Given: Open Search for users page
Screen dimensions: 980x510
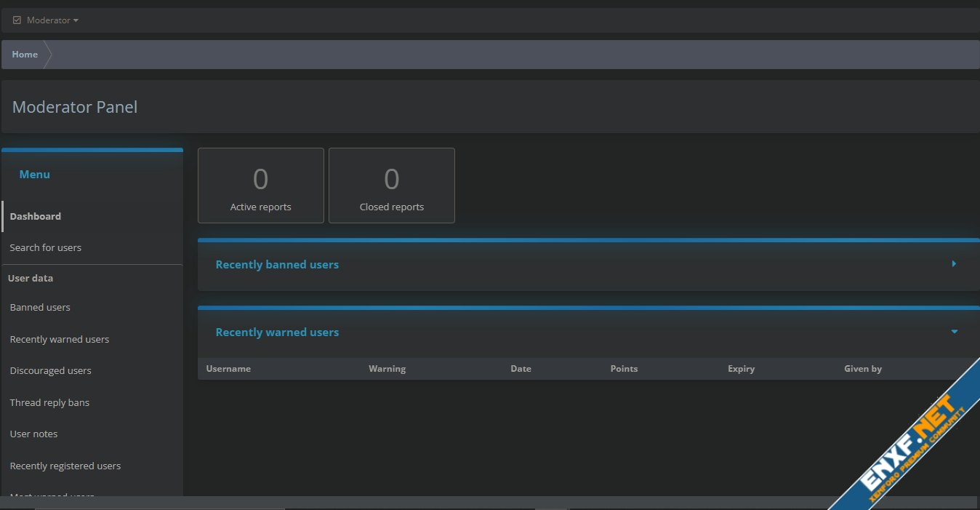Looking at the screenshot, I should [x=46, y=247].
